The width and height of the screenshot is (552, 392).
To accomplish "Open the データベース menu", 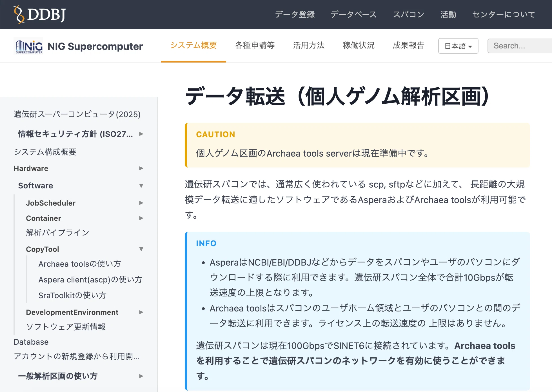I will [354, 14].
